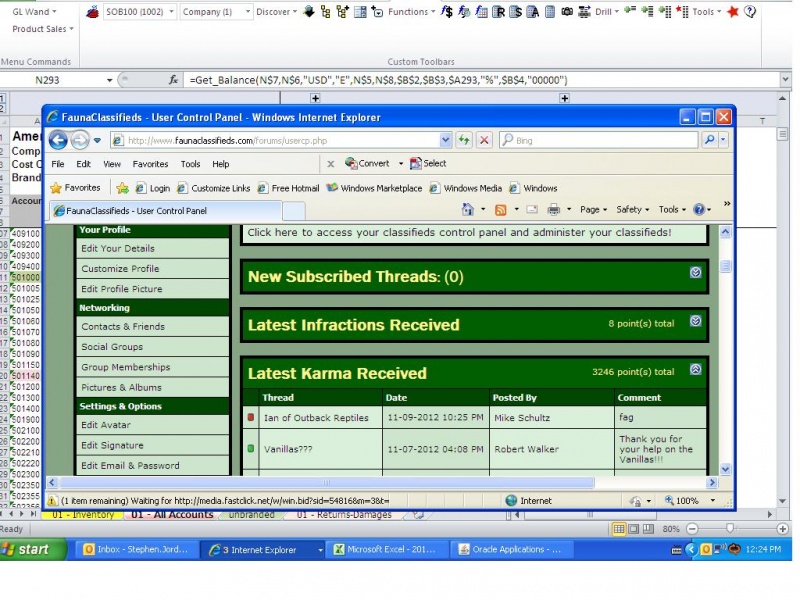
Task: Expand the Latest Infractions Received section
Action: tap(695, 321)
